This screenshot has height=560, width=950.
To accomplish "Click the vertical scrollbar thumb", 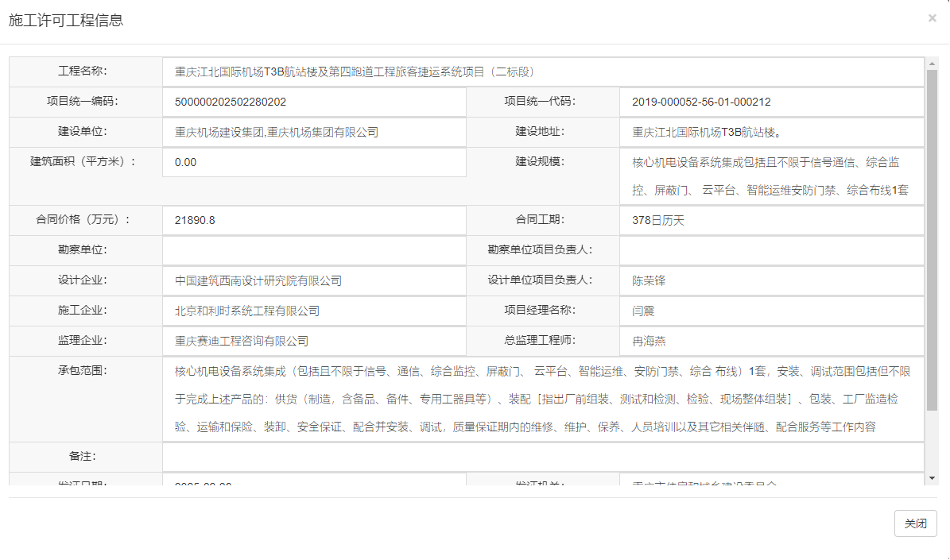I will pyautogui.click(x=932, y=238).
